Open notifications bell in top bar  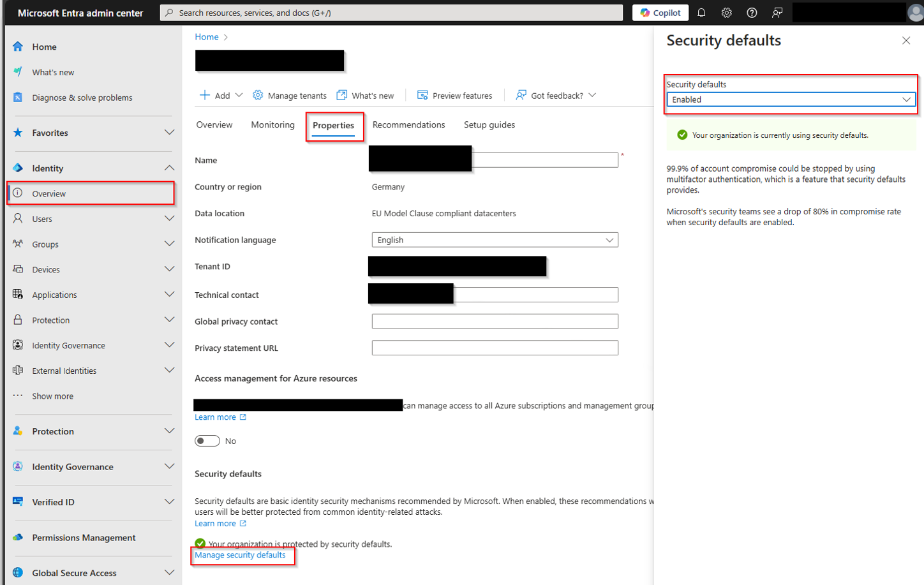pos(701,13)
